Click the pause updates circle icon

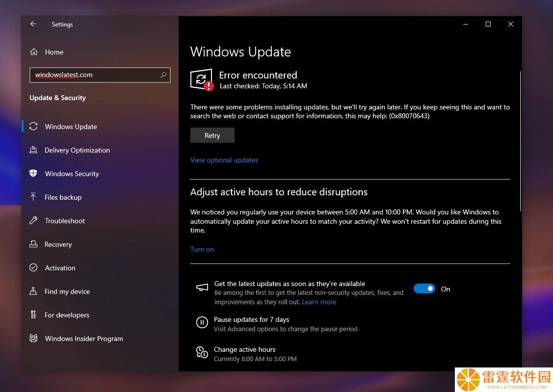[202, 322]
